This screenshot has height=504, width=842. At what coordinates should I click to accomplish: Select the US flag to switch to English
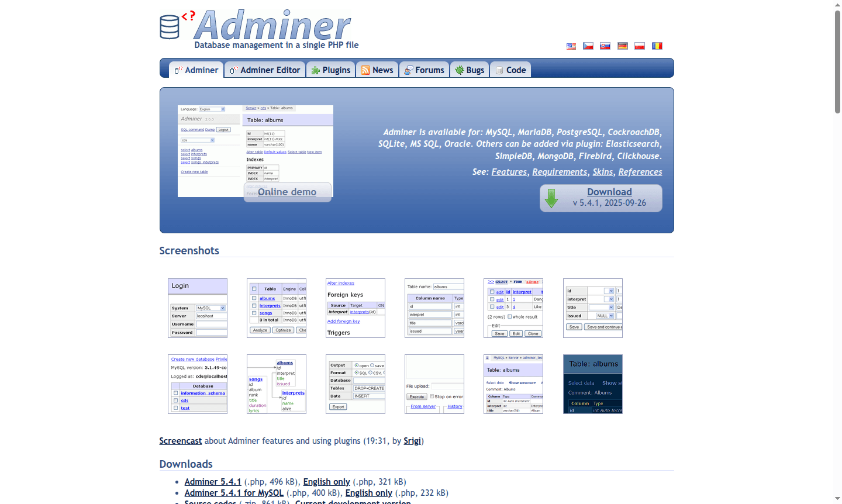[571, 46]
